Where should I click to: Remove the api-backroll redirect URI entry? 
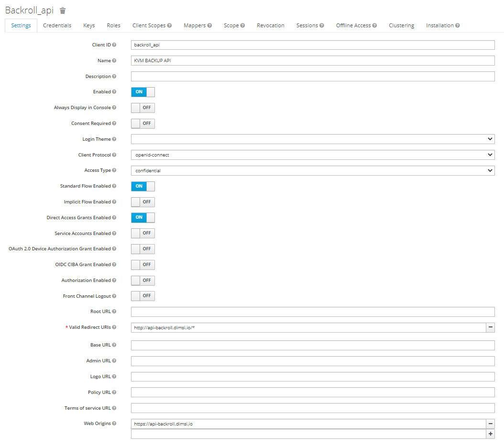tap(490, 327)
